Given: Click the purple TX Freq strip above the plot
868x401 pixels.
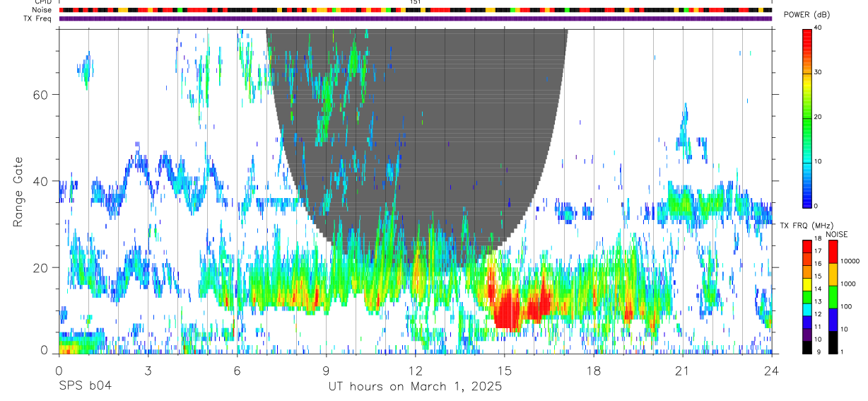Looking at the screenshot, I should [x=416, y=18].
